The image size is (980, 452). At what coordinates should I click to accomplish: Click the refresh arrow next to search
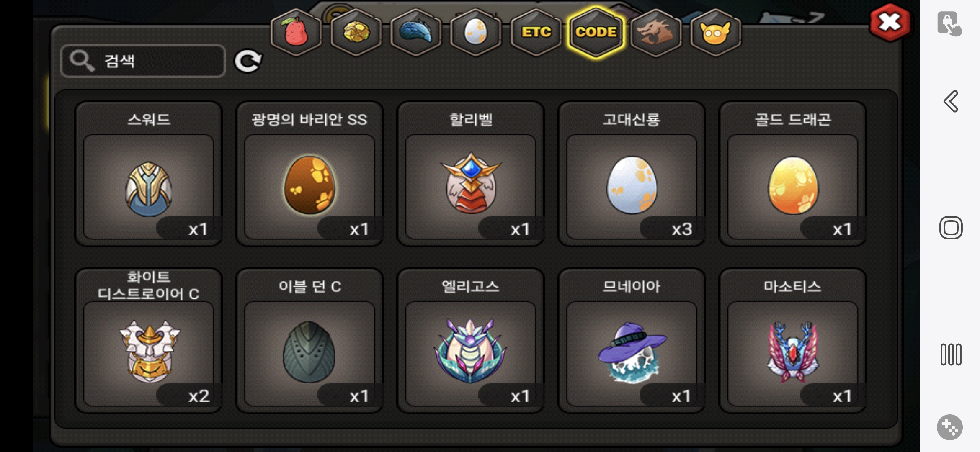[248, 62]
